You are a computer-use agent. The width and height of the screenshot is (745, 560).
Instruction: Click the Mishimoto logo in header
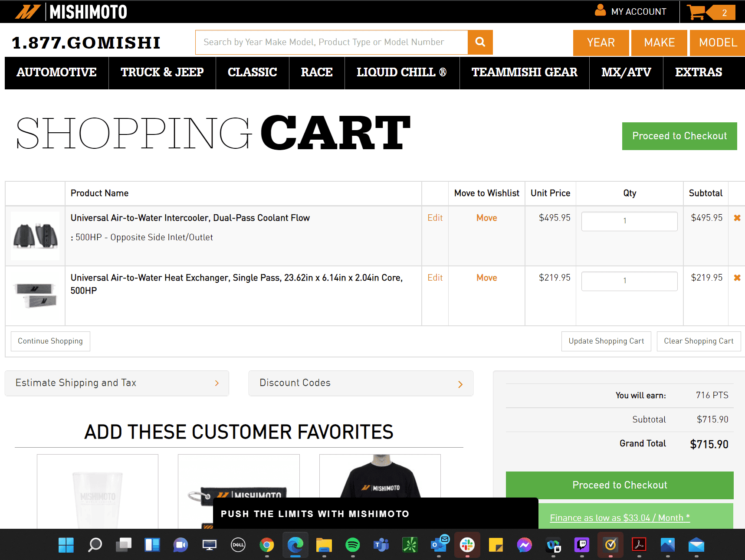pyautogui.click(x=71, y=12)
